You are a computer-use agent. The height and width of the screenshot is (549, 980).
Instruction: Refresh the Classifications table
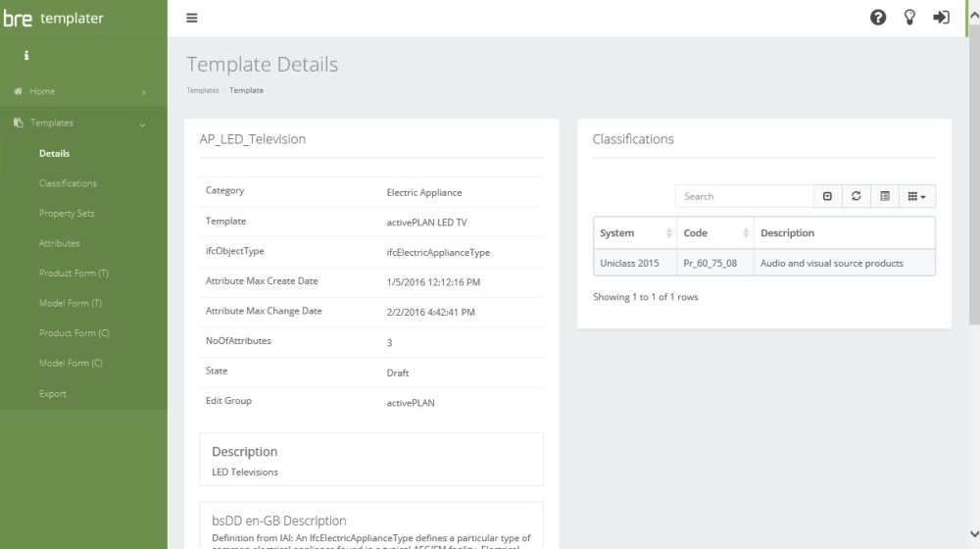(x=856, y=196)
